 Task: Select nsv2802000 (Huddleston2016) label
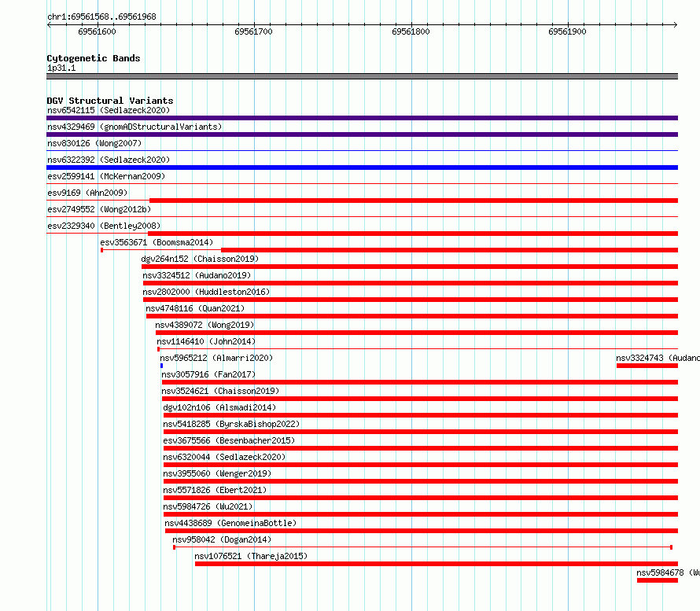206,292
